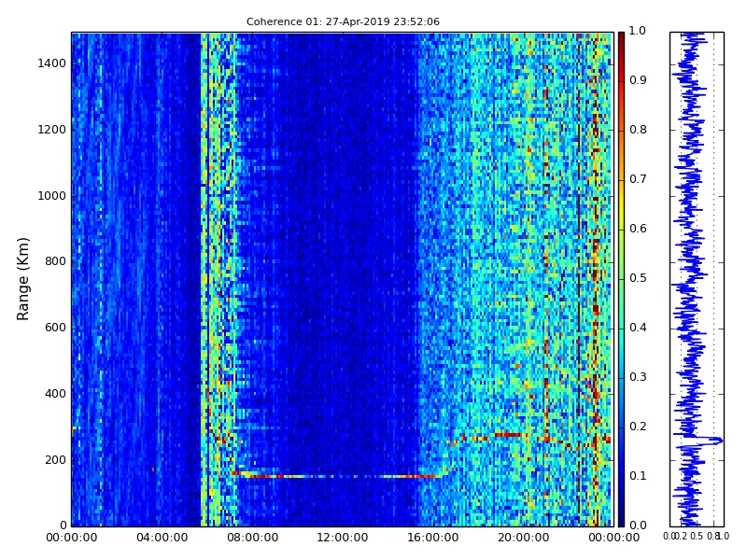Click the colorbar 0.2 label

tap(638, 427)
